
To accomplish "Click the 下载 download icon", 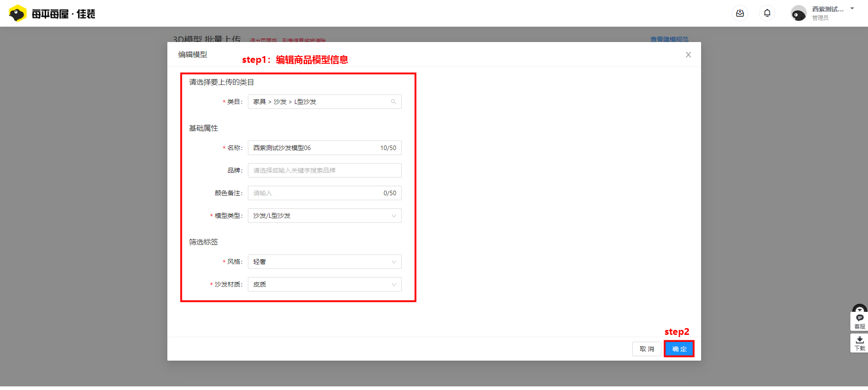I will coord(859,343).
